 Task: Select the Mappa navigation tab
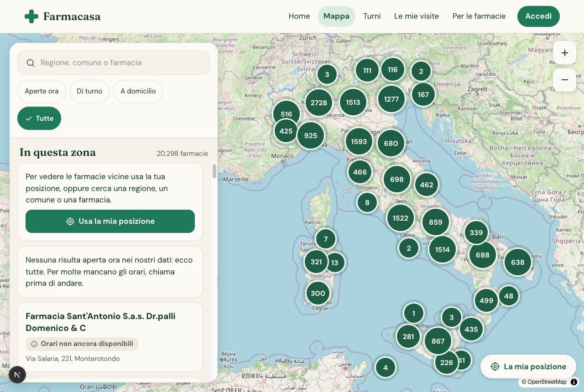point(336,16)
